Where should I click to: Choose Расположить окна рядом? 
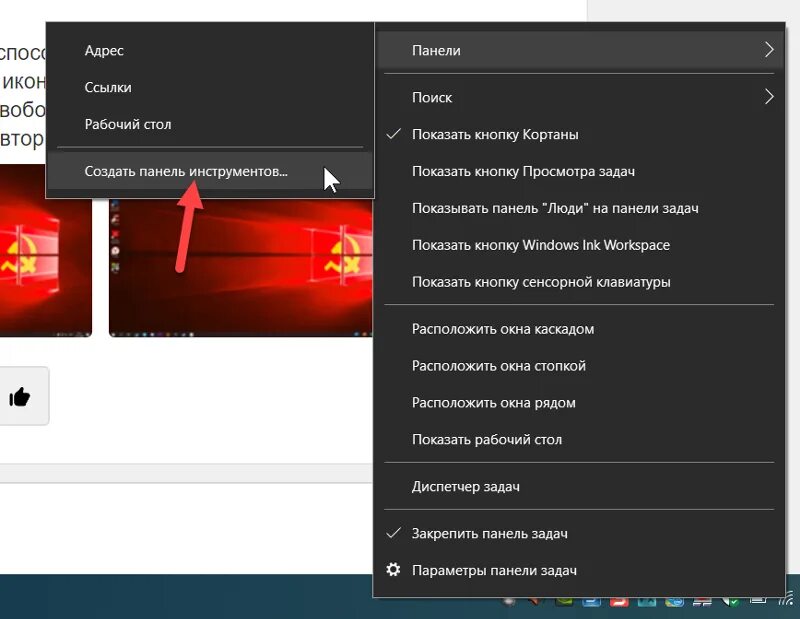[x=579, y=403]
